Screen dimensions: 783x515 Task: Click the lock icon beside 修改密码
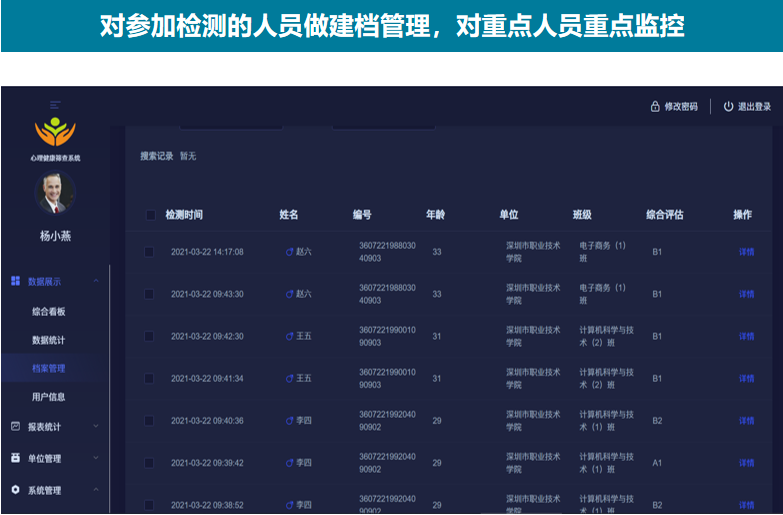pyautogui.click(x=655, y=107)
